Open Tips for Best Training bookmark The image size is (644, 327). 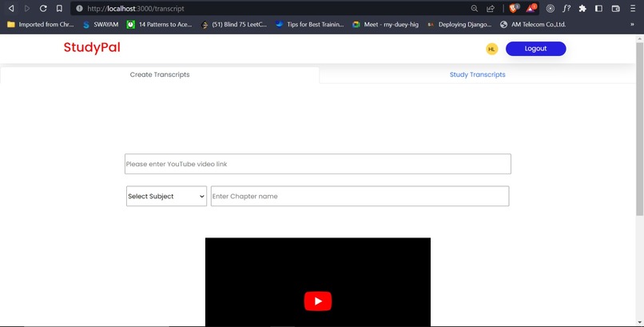[x=310, y=25]
